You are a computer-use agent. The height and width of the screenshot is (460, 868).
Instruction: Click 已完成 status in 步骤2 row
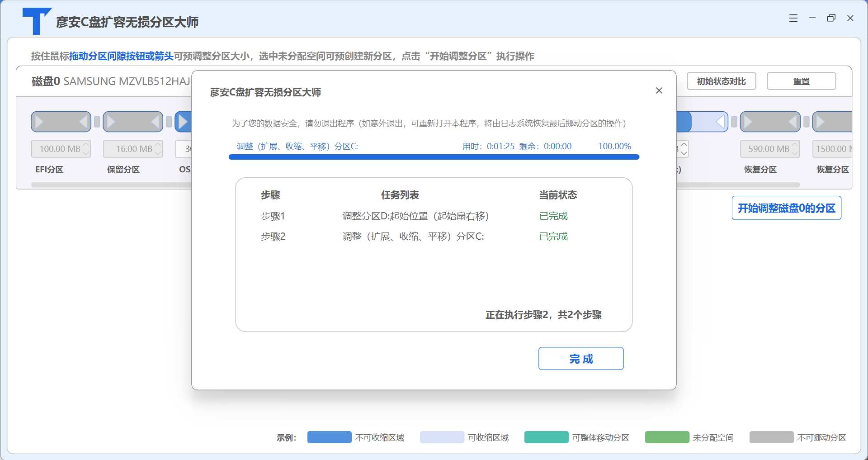(553, 237)
